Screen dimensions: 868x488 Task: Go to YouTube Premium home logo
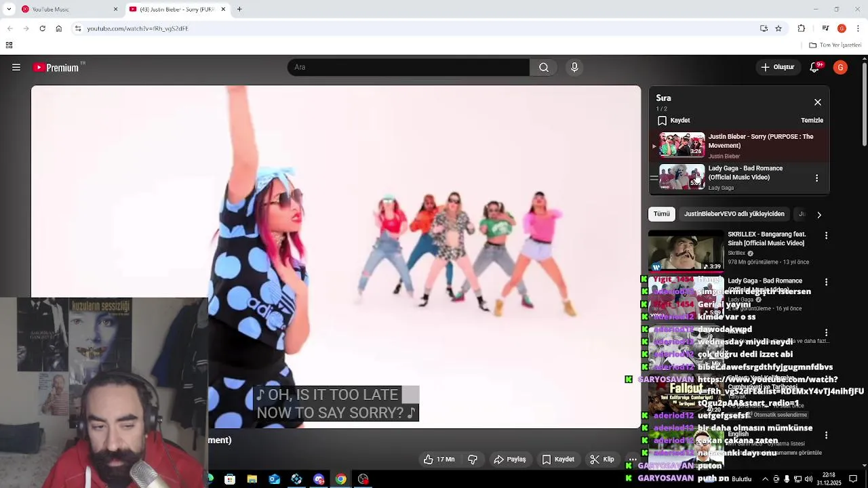[60, 67]
